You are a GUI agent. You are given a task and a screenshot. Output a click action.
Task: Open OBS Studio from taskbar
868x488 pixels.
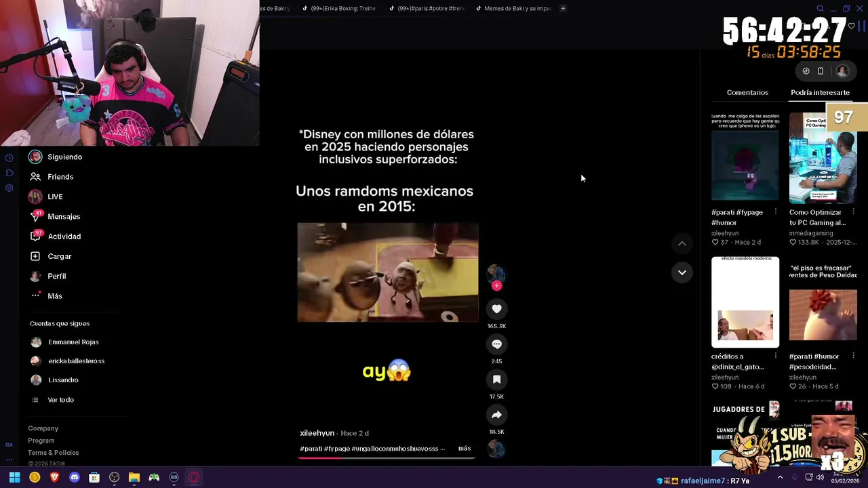coord(115,477)
